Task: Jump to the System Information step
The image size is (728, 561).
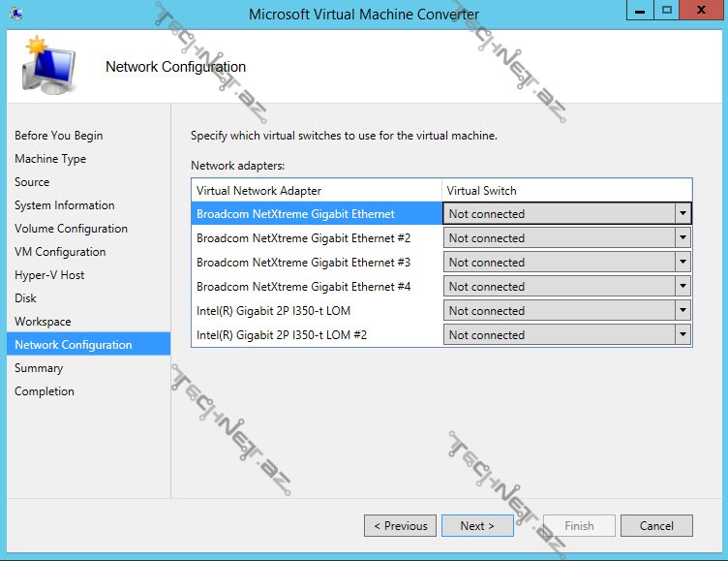Action: [64, 205]
